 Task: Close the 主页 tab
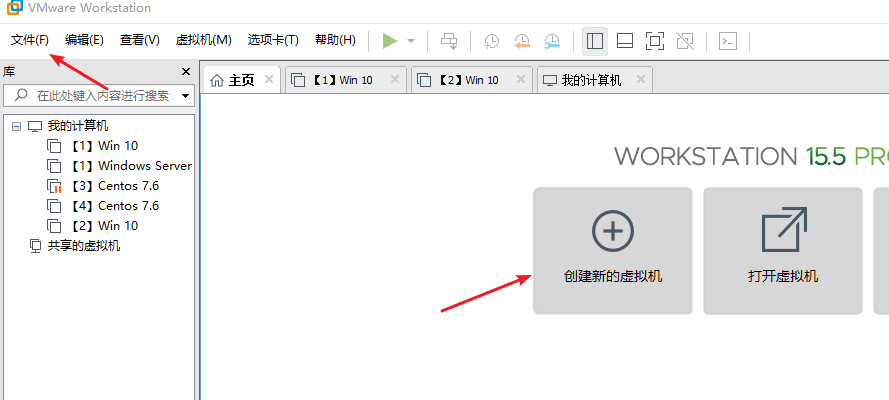(269, 79)
